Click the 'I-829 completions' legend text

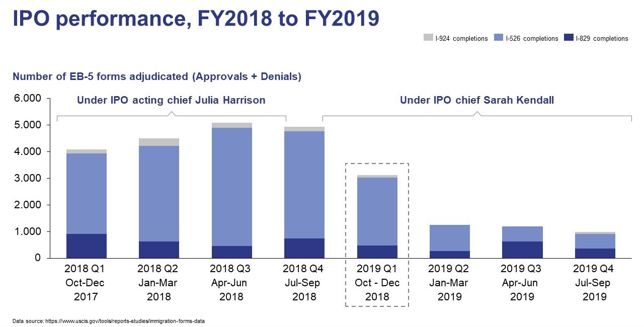(x=602, y=39)
